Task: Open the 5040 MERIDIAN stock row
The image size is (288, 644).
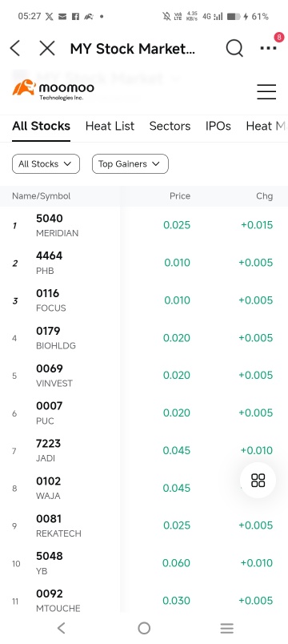Action: pos(144,225)
